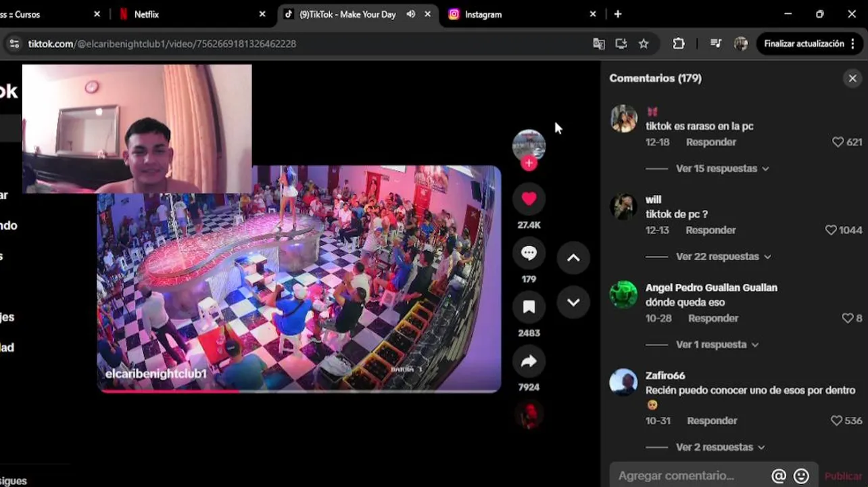Open site information icon in address bar
This screenshot has height=487, width=868.
pos(14,44)
